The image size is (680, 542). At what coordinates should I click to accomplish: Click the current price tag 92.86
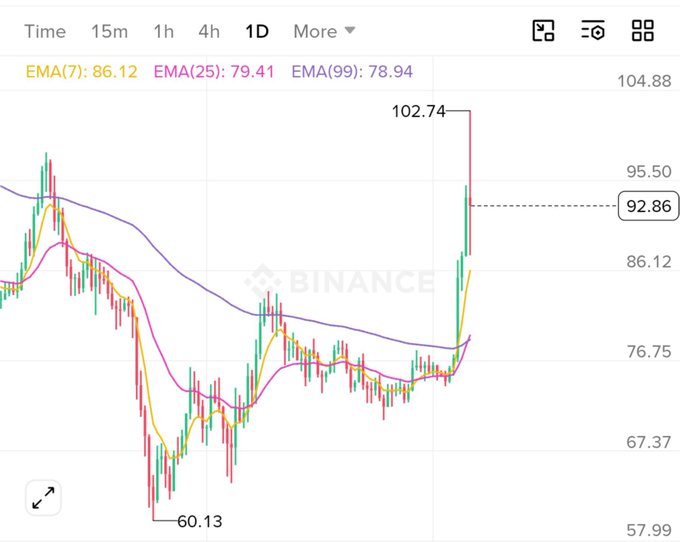(x=648, y=206)
